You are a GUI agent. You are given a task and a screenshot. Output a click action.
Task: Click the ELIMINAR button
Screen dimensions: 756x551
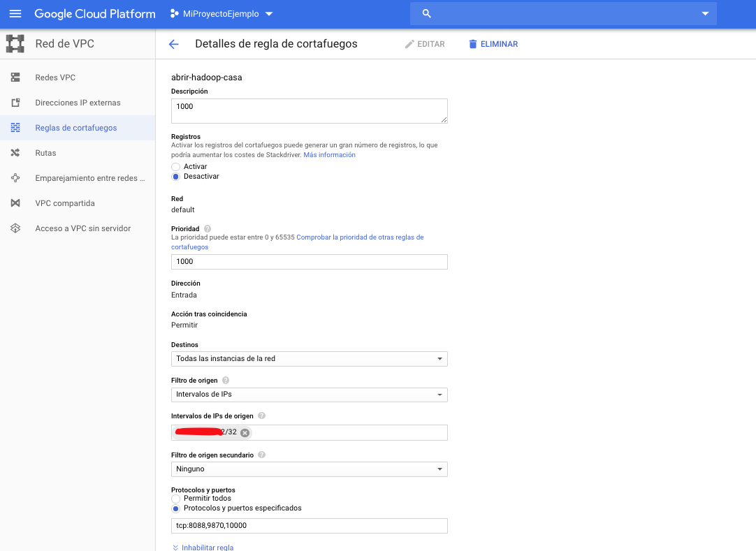tap(493, 45)
